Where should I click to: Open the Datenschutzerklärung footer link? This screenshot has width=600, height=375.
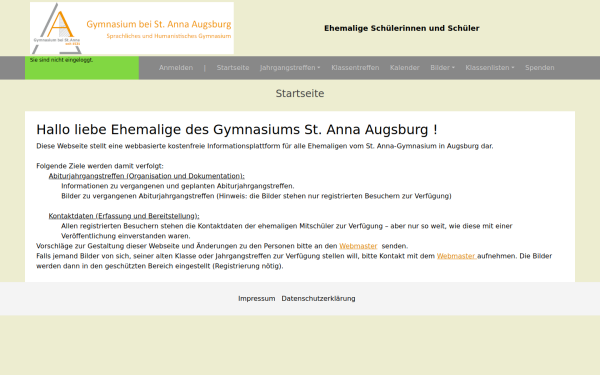click(x=318, y=298)
